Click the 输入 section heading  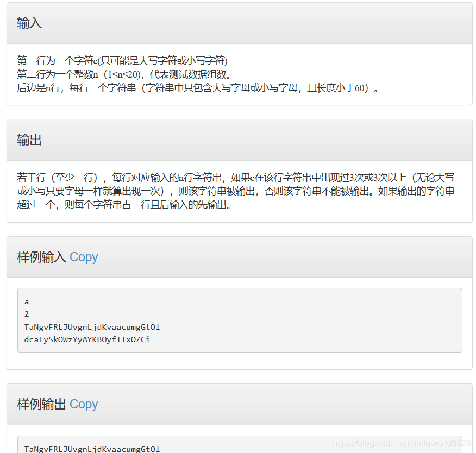(x=29, y=23)
